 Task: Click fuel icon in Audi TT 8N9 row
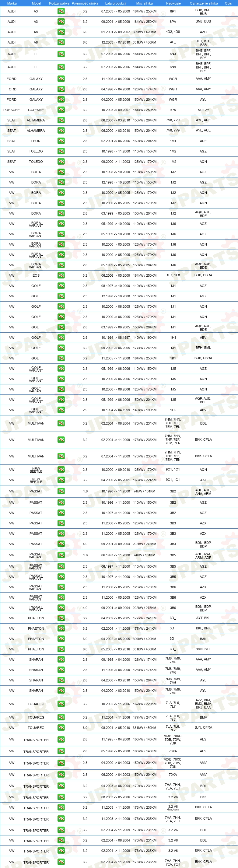(x=61, y=67)
